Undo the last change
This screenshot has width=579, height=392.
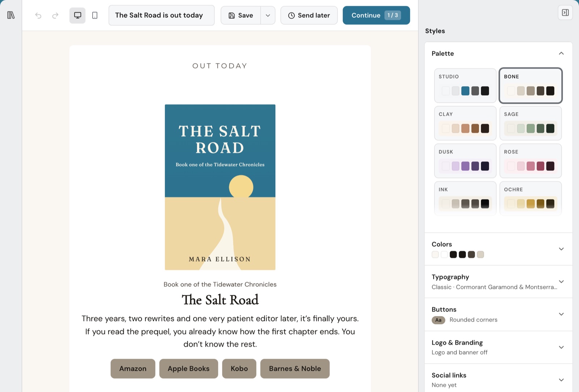coord(38,15)
